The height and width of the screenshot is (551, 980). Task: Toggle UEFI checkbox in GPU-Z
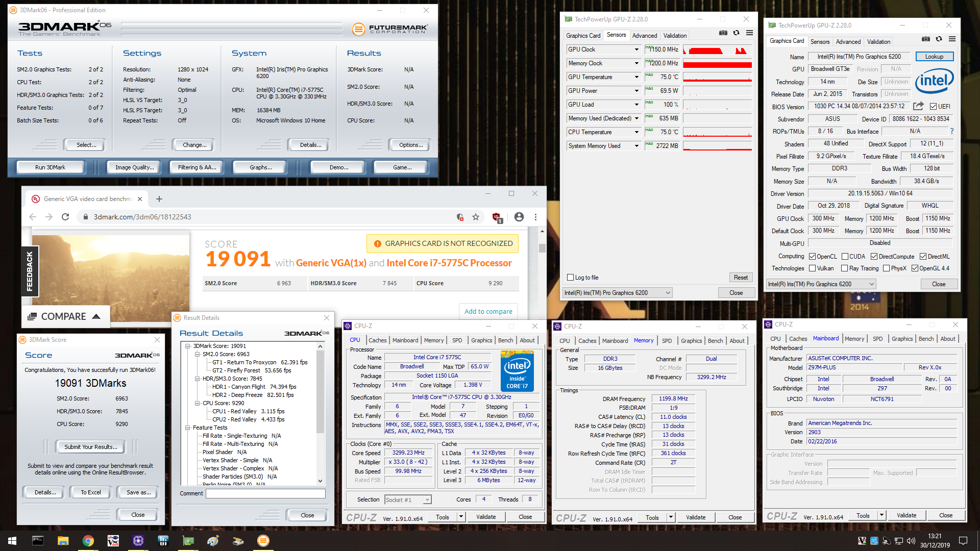tap(933, 107)
